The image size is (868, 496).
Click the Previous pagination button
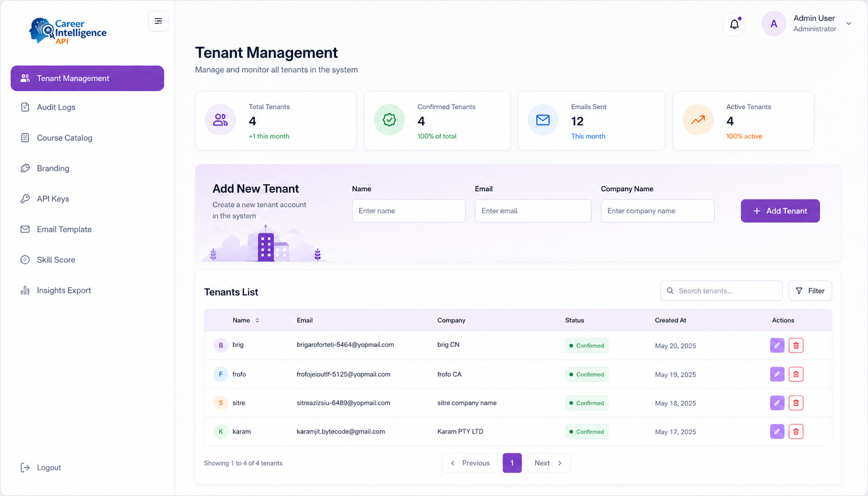pyautogui.click(x=470, y=463)
